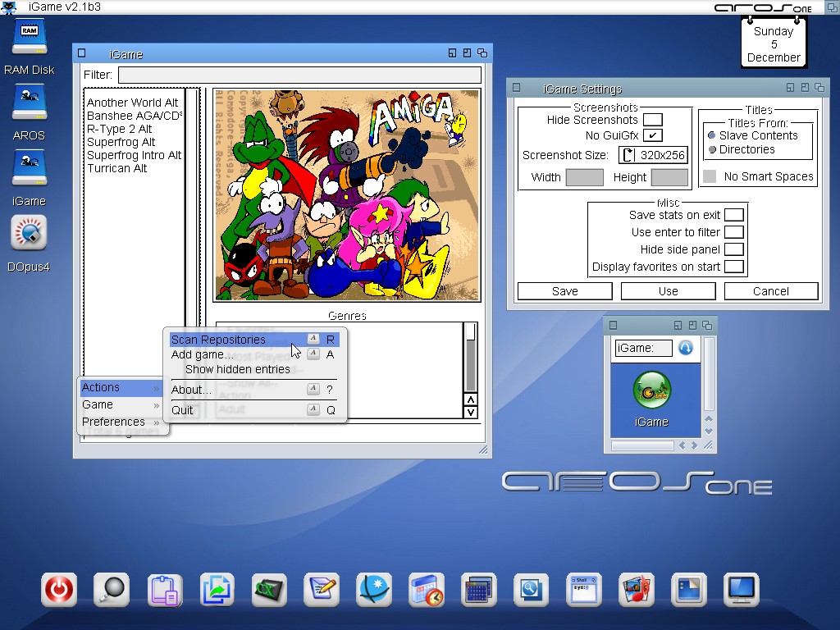
Task: Launch the Shell terminal from the dock
Action: coord(582,590)
